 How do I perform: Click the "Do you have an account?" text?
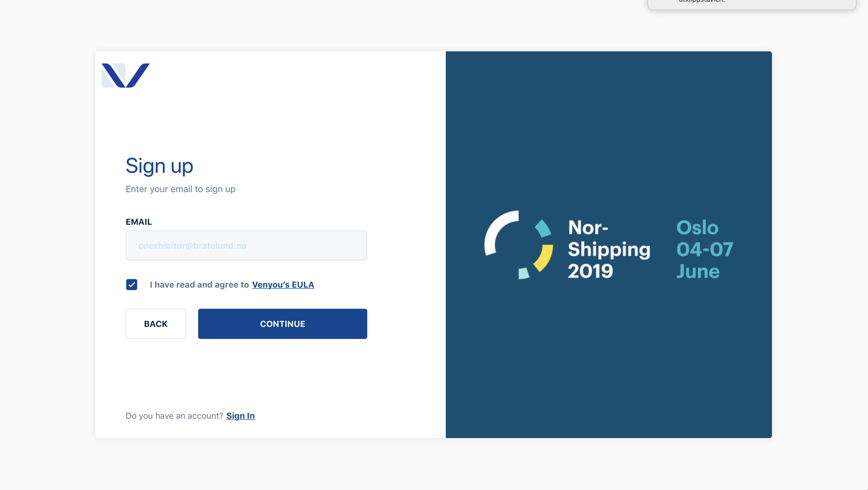[175, 416]
